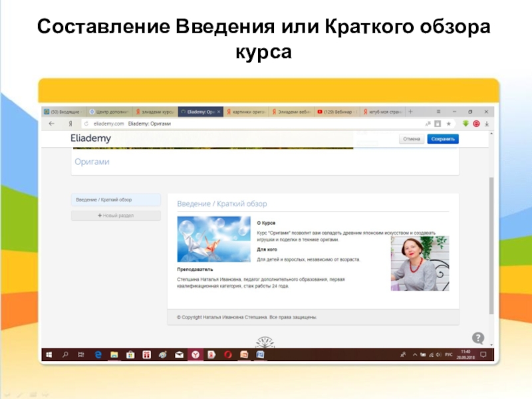Click the page vertical scrollbar

coord(491,246)
